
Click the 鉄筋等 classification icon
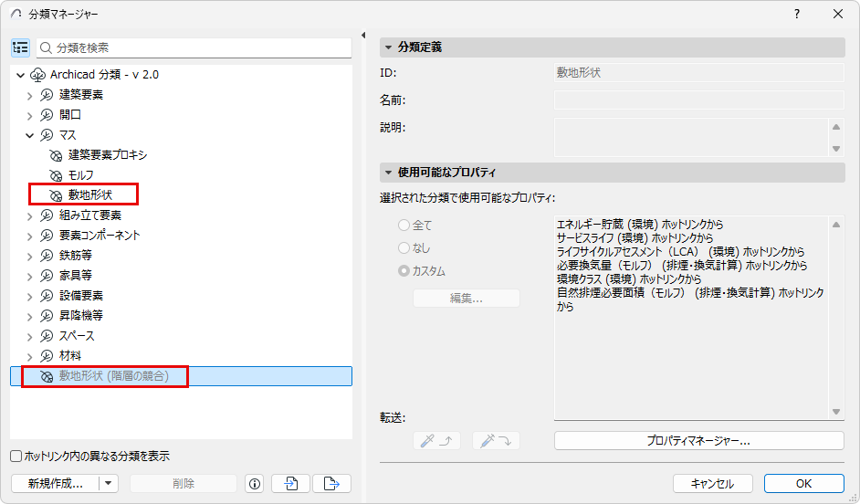click(x=47, y=256)
